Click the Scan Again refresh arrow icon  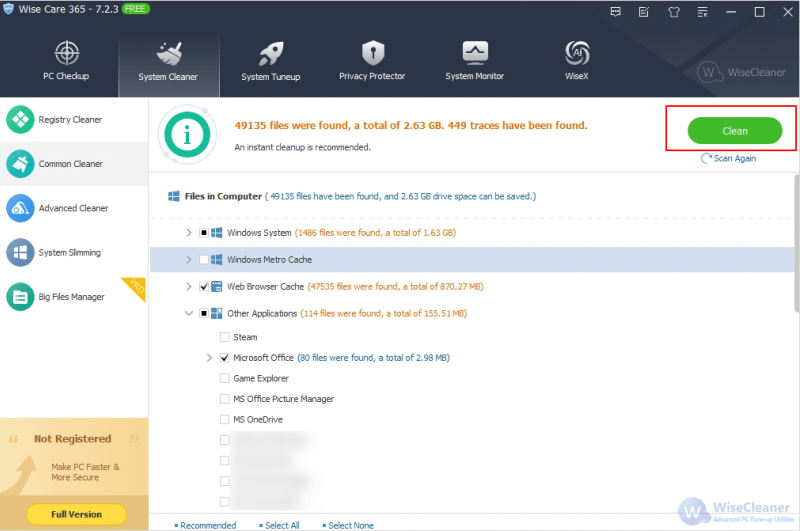(x=706, y=159)
